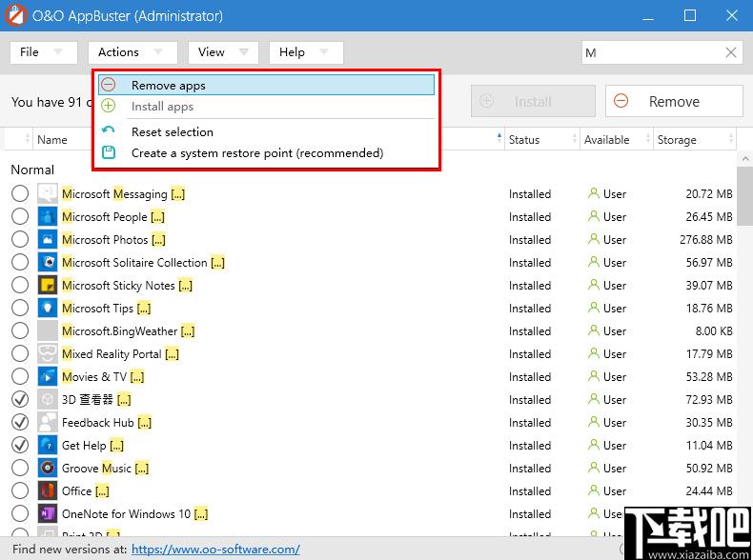Click the Office app icon
The height and width of the screenshot is (560, 753).
[x=47, y=490]
